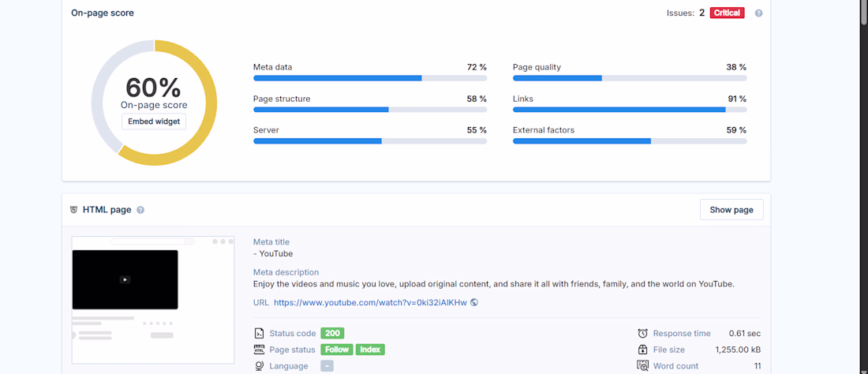This screenshot has width=868, height=374.
Task: Click the External factors label
Action: tap(544, 130)
